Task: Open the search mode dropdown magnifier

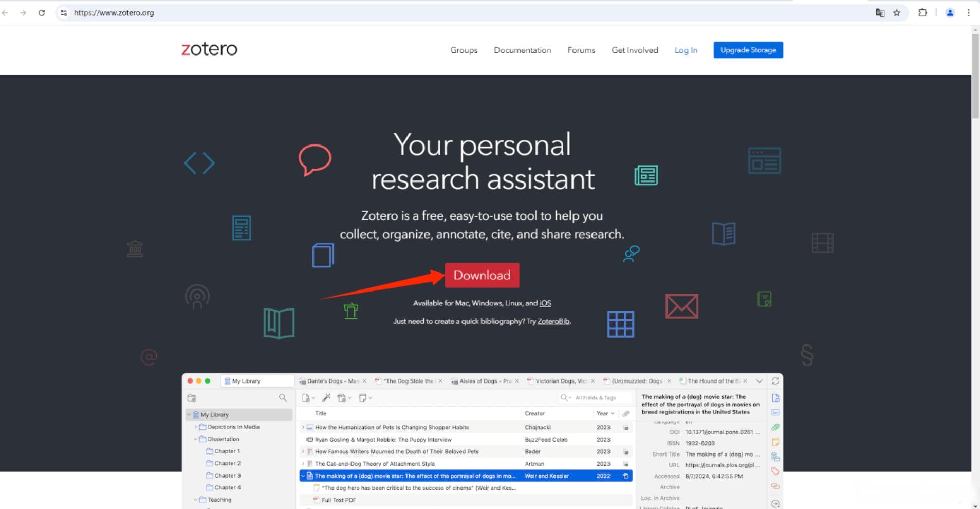Action: pos(566,397)
